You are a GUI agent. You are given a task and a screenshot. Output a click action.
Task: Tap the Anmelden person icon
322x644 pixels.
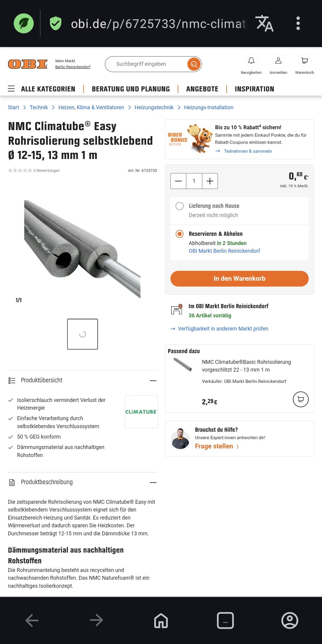[x=278, y=61]
